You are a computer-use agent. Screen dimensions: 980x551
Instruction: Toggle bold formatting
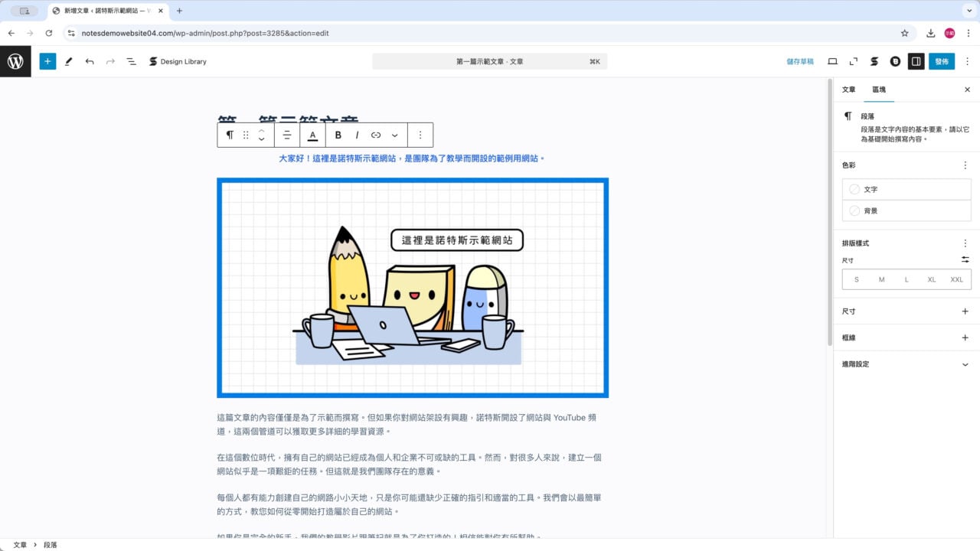(338, 135)
